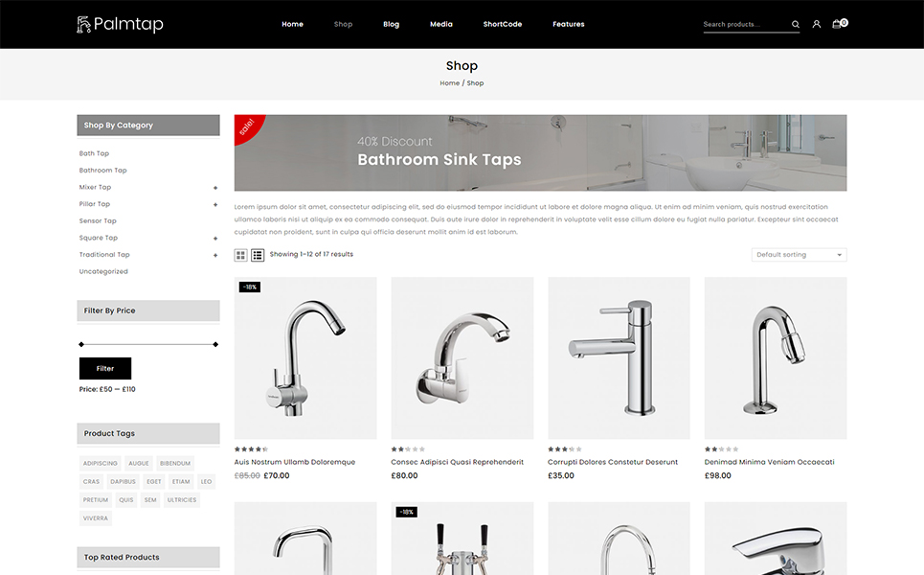Expand the Mixer Tap category

point(215,188)
